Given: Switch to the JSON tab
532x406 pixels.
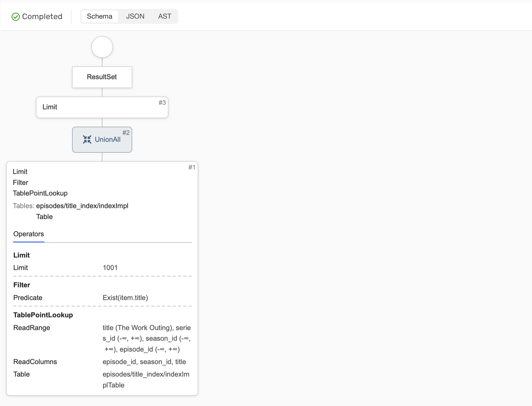Looking at the screenshot, I should click(x=135, y=16).
